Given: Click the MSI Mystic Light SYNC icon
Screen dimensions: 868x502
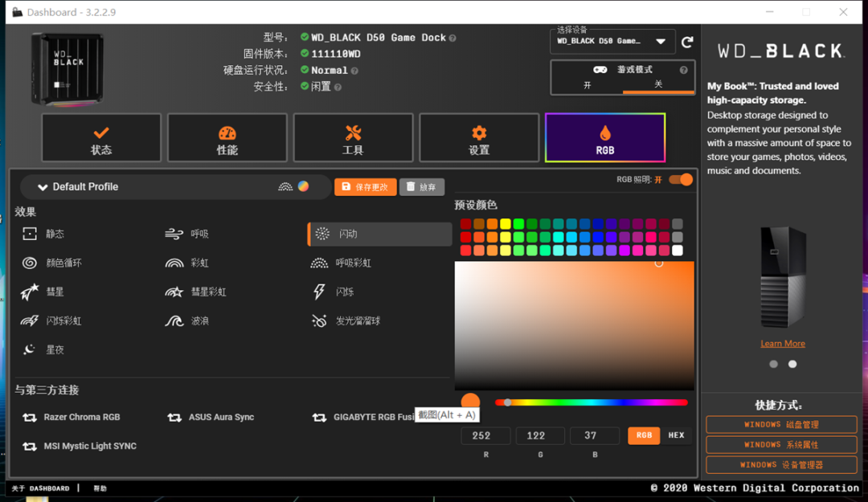Looking at the screenshot, I should 30,446.
